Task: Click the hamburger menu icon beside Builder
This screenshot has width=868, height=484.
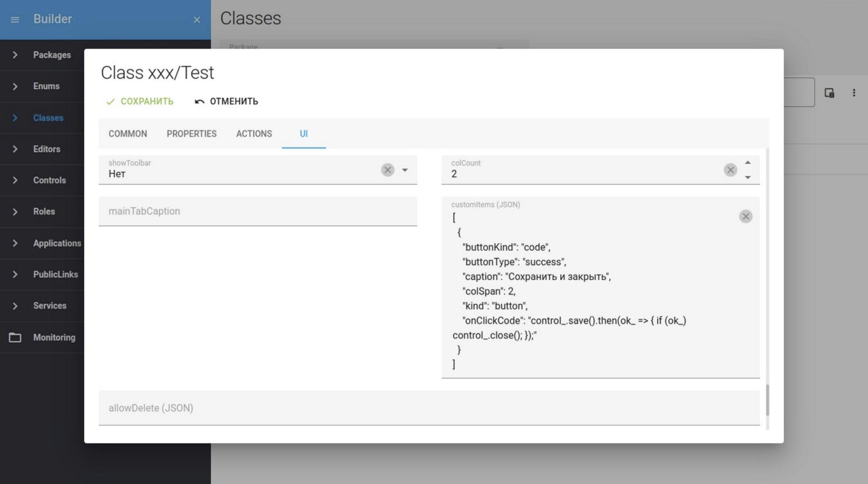Action: [15, 19]
